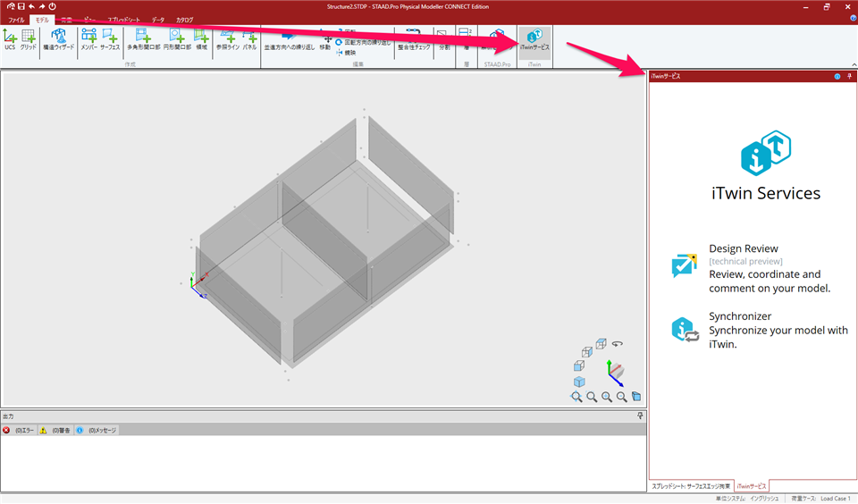
Task: Click the zoom out magnifier icon
Action: [622, 397]
